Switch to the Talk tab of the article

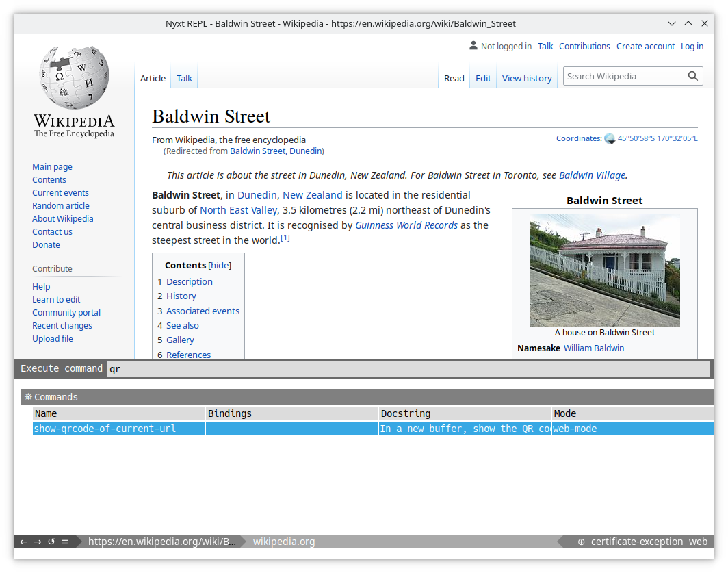(184, 79)
